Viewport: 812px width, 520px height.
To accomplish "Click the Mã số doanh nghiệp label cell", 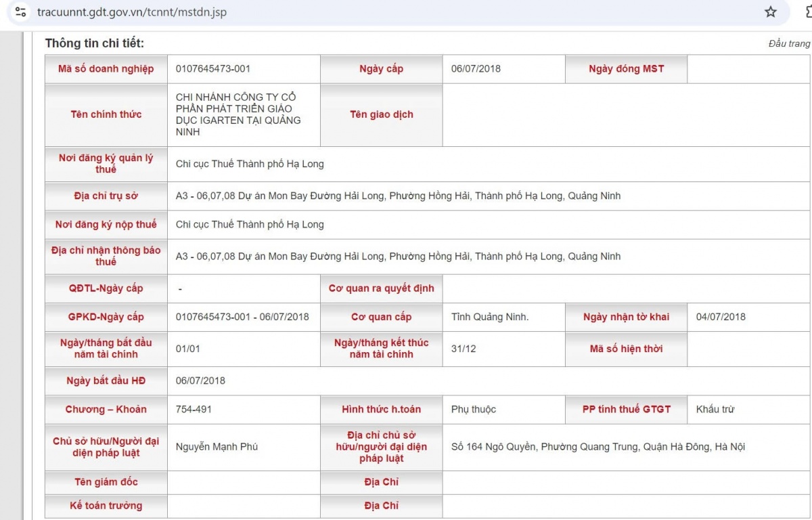I will [x=106, y=68].
